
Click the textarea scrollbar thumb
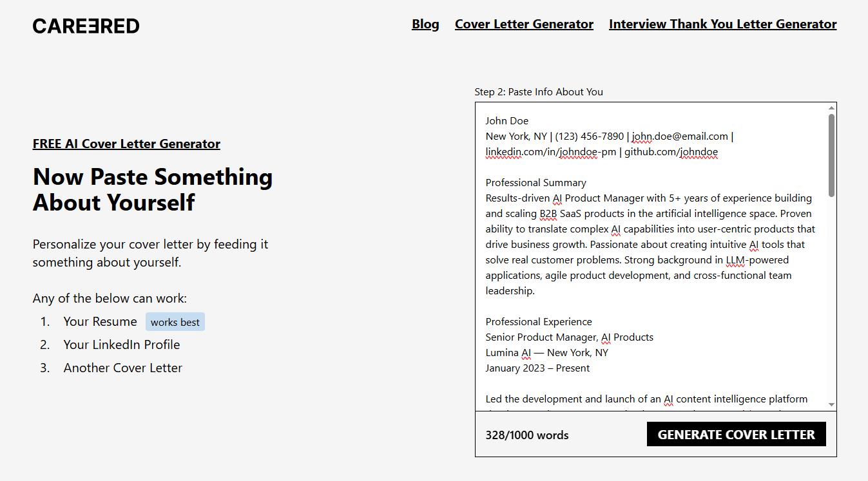(831, 155)
